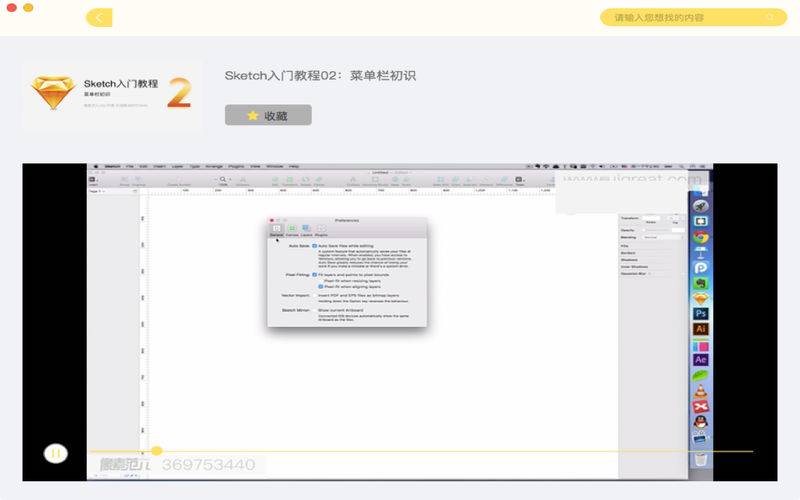Open Evernote from the dock
800x500 pixels.
(701, 283)
